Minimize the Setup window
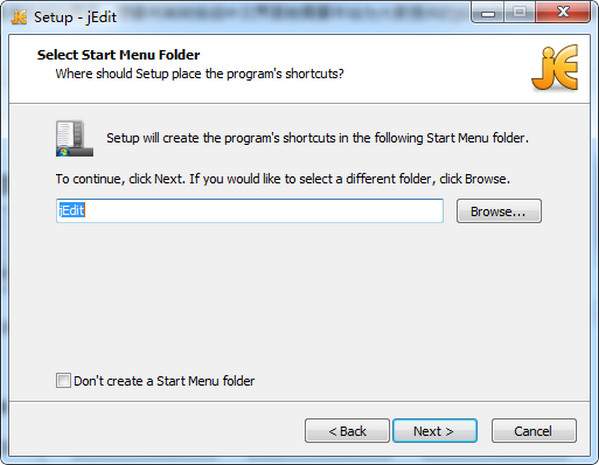 [488, 13]
